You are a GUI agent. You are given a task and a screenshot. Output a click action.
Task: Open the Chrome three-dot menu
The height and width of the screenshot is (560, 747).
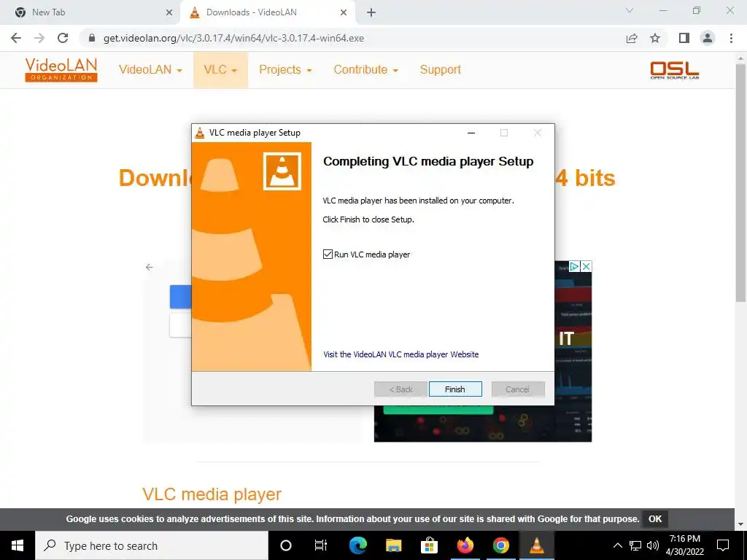click(x=731, y=38)
